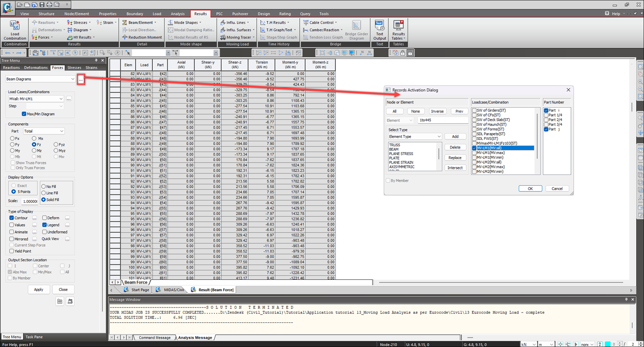This screenshot has height=347, width=644.
Task: Click Cancel in the Records Activation Dialog
Action: coord(557,188)
